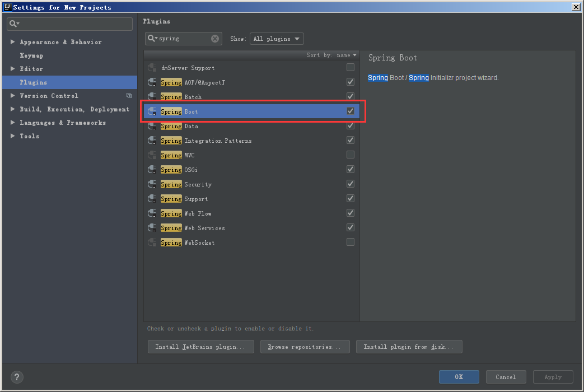
Task: Click the Spring Data plugin icon
Action: point(152,126)
